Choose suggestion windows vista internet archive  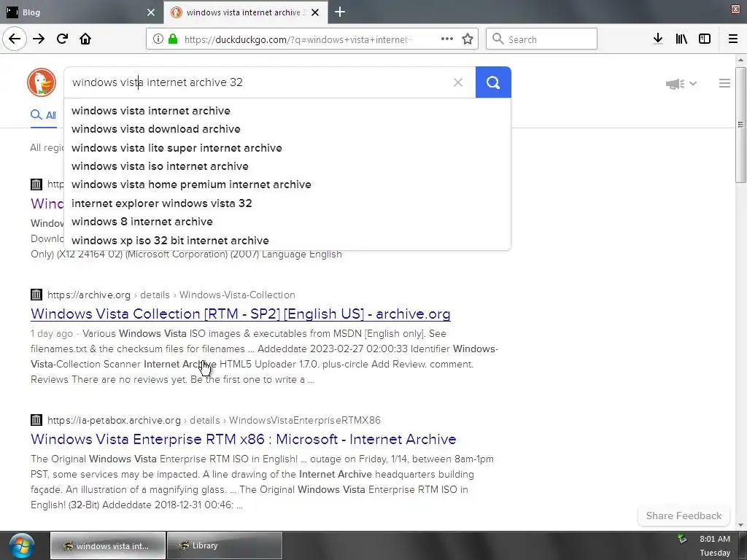(287, 111)
